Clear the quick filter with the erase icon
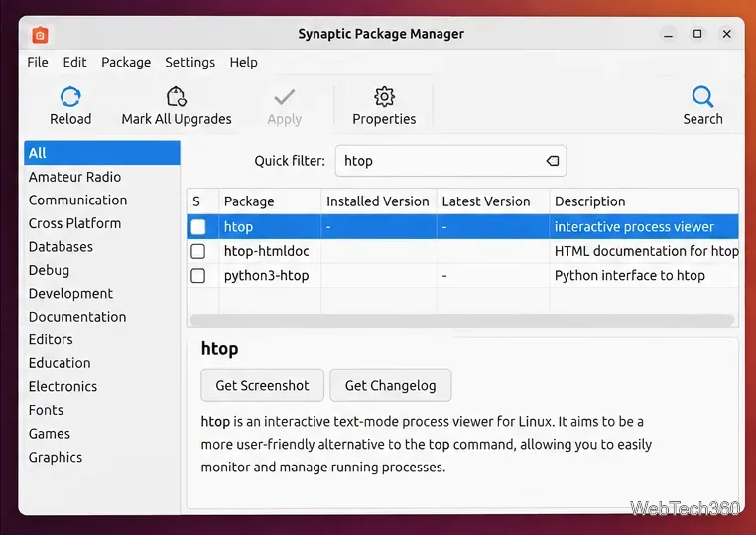756x535 pixels. (553, 161)
